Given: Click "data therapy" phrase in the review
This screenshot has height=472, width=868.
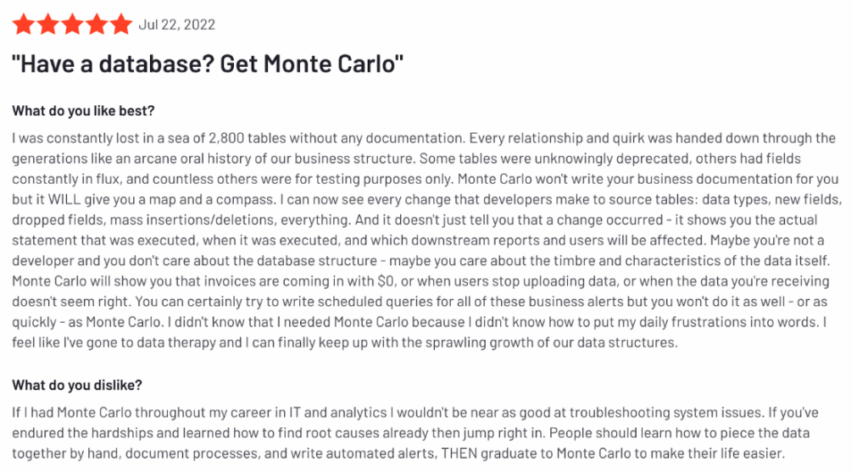Looking at the screenshot, I should pos(176,342).
